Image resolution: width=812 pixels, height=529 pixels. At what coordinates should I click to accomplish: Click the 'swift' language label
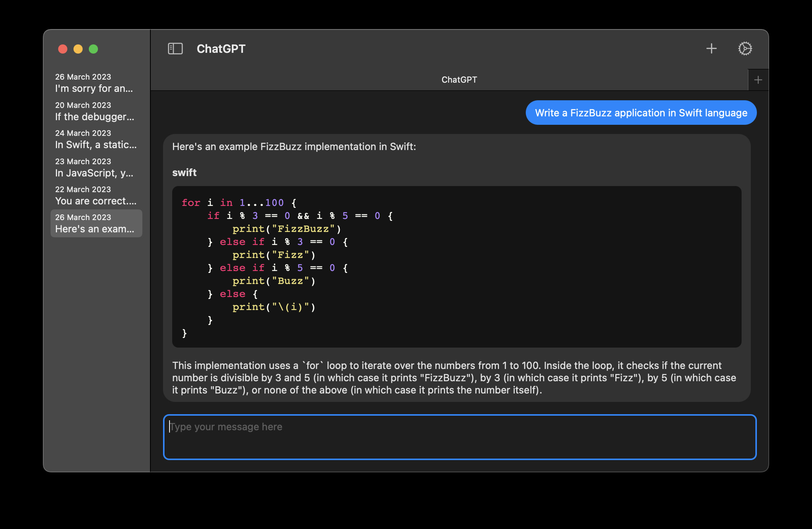point(184,173)
